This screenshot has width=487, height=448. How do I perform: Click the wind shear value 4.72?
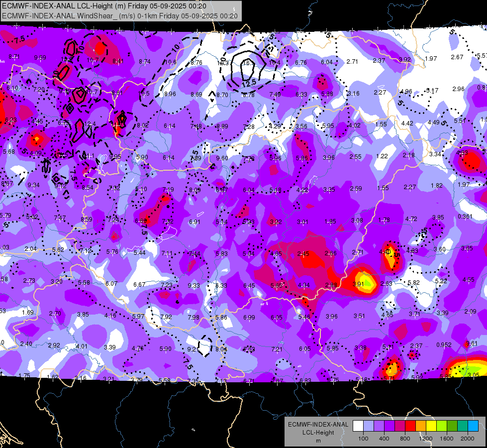click(411, 219)
